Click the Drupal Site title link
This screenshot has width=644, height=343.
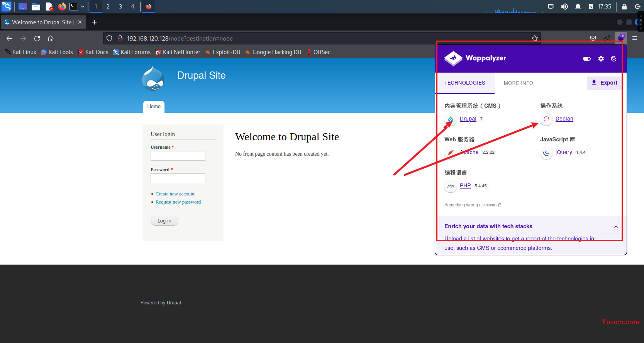[x=201, y=75]
